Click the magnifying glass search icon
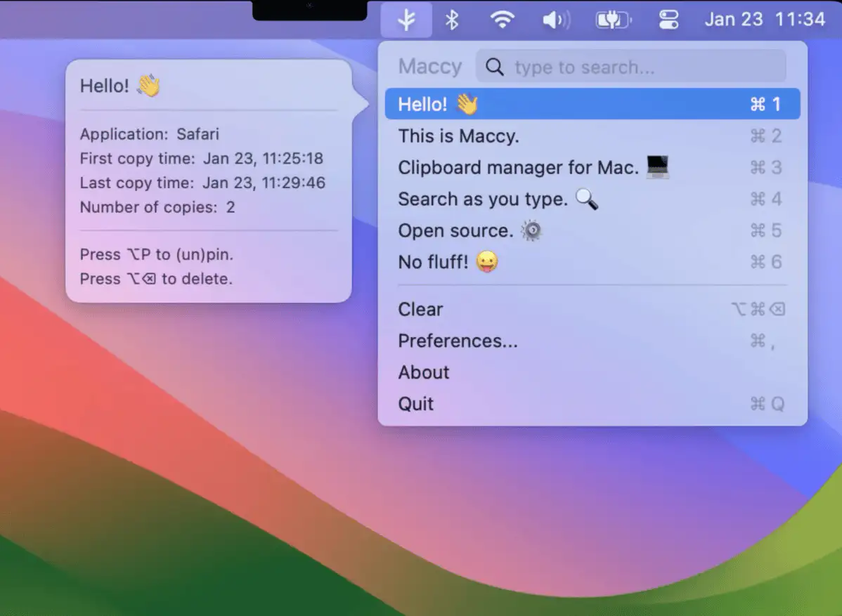The image size is (842, 616). coord(495,67)
